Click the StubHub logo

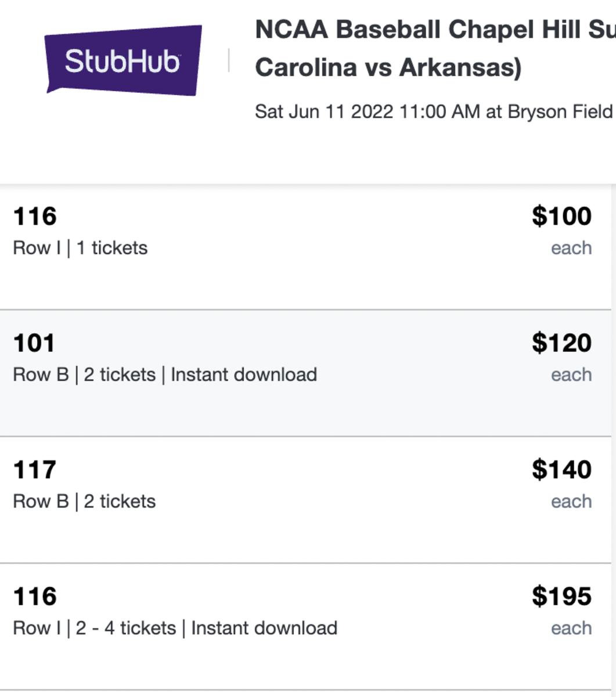(x=123, y=60)
